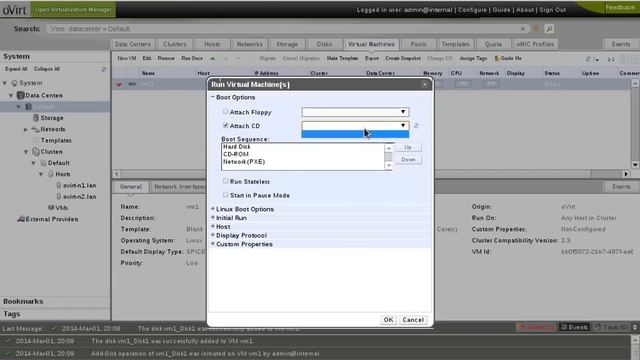Expand the Networks tree node
Viewport: 640px width, 360px height.
click(26, 129)
